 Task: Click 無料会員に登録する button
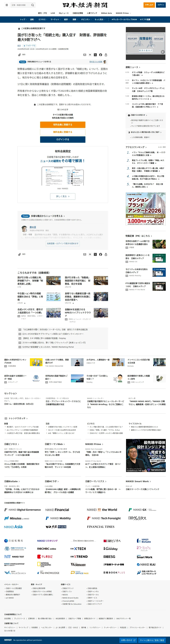(x=63, y=132)
